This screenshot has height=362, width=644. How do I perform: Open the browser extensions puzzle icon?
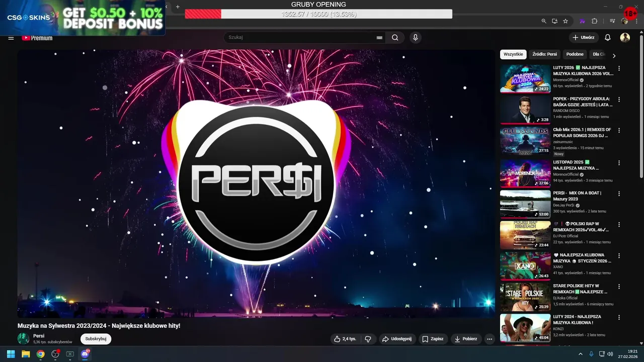tap(594, 21)
